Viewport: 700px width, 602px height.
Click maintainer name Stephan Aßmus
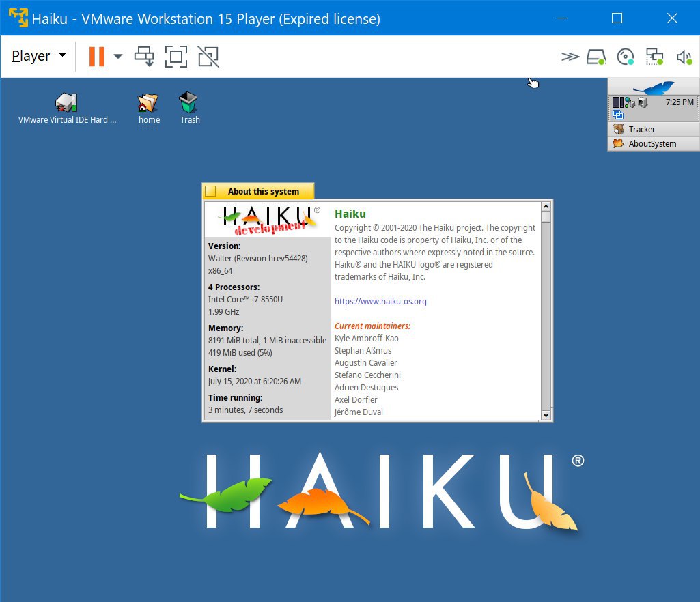click(363, 351)
